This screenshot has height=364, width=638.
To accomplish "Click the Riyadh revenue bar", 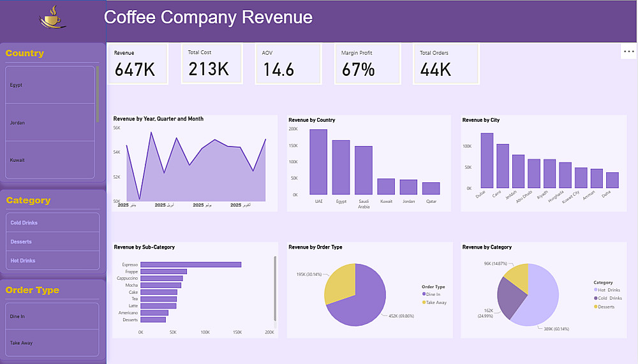I will (x=550, y=173).
